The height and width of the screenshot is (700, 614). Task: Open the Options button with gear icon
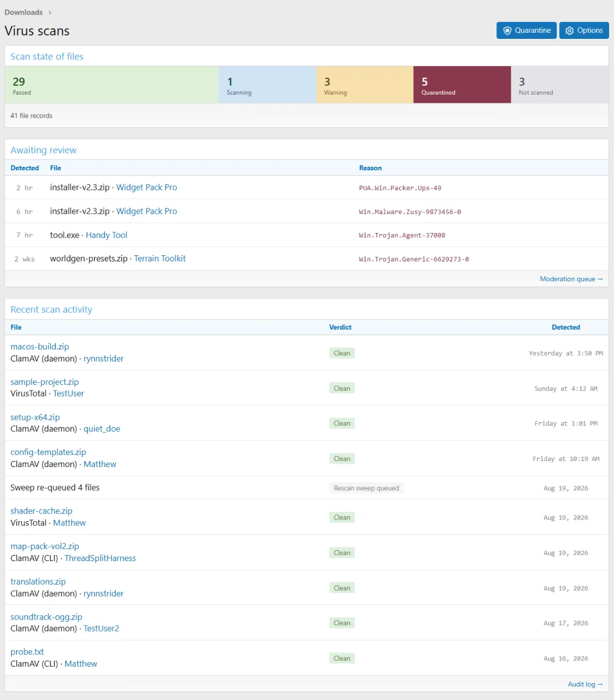tap(584, 31)
